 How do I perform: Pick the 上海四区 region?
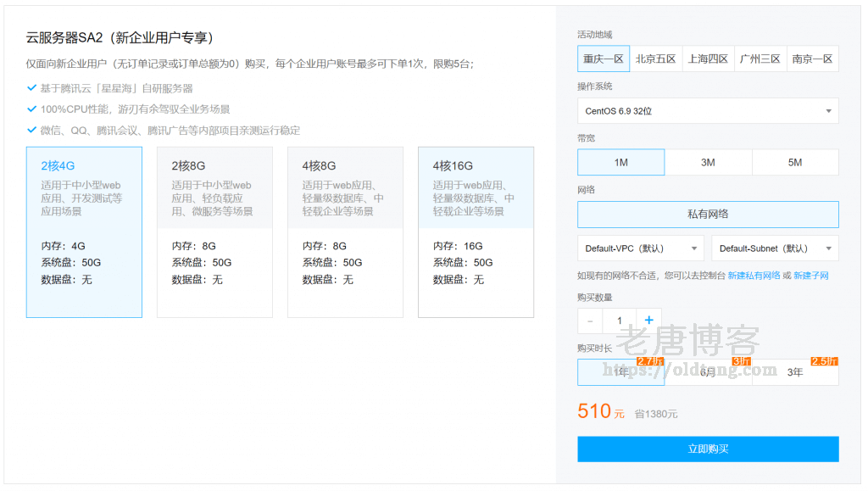click(708, 59)
